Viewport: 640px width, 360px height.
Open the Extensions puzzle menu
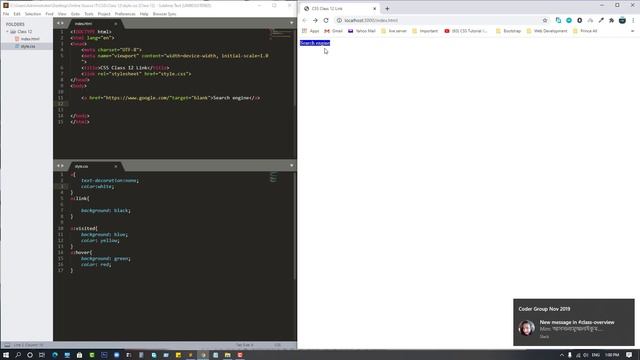(x=611, y=20)
